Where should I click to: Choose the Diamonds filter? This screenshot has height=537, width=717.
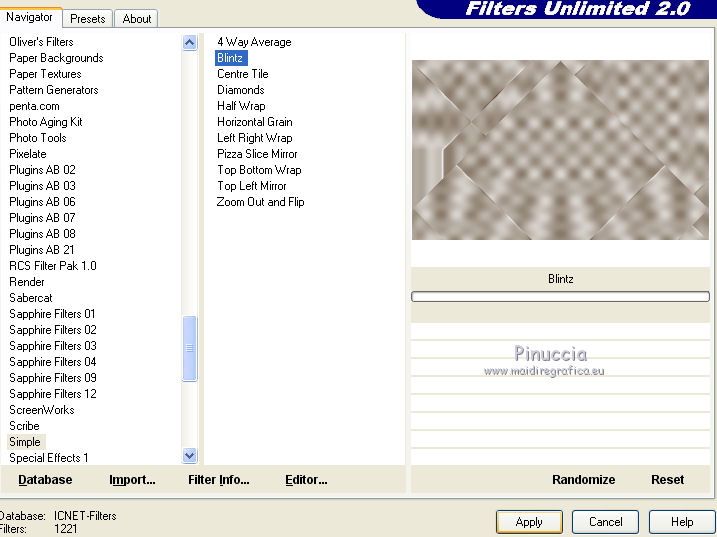pyautogui.click(x=241, y=90)
